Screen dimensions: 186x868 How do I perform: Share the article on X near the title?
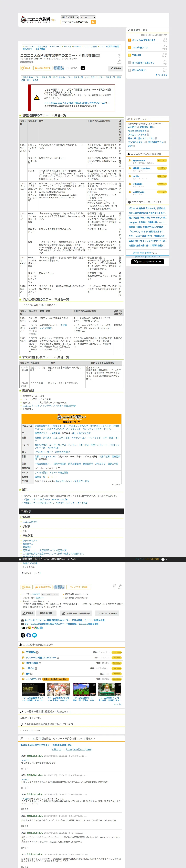[83, 68]
